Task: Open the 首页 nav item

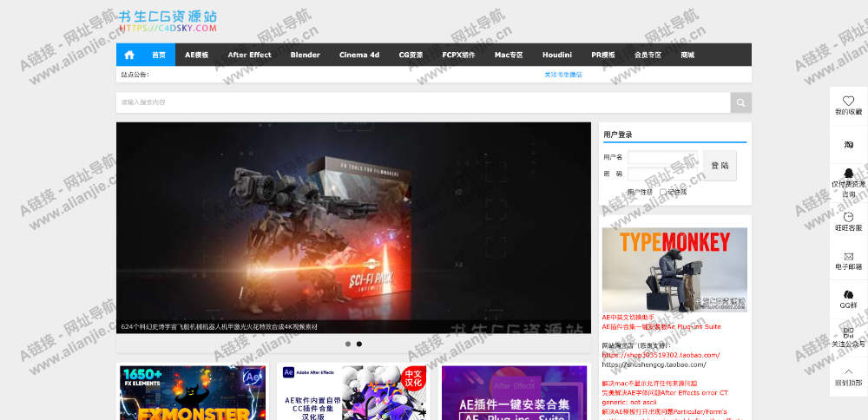Action: pos(159,55)
